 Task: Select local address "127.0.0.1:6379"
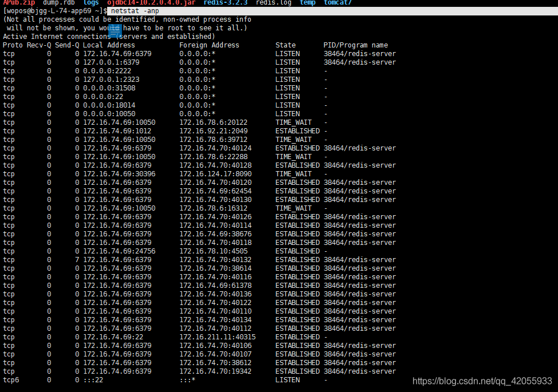[111, 62]
